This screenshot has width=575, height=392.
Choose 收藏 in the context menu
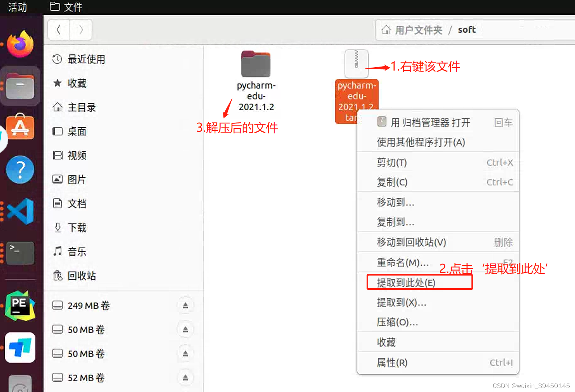(438, 342)
